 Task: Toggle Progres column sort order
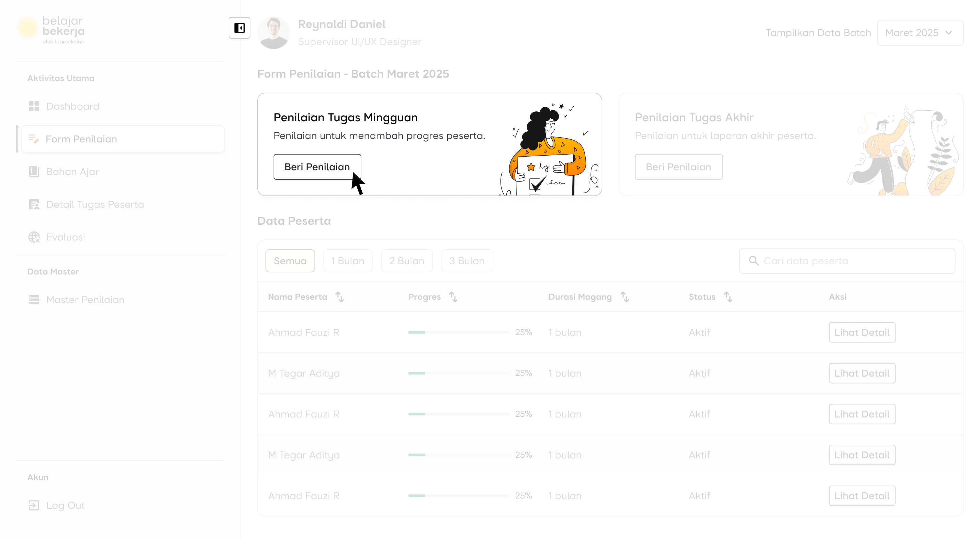click(453, 297)
